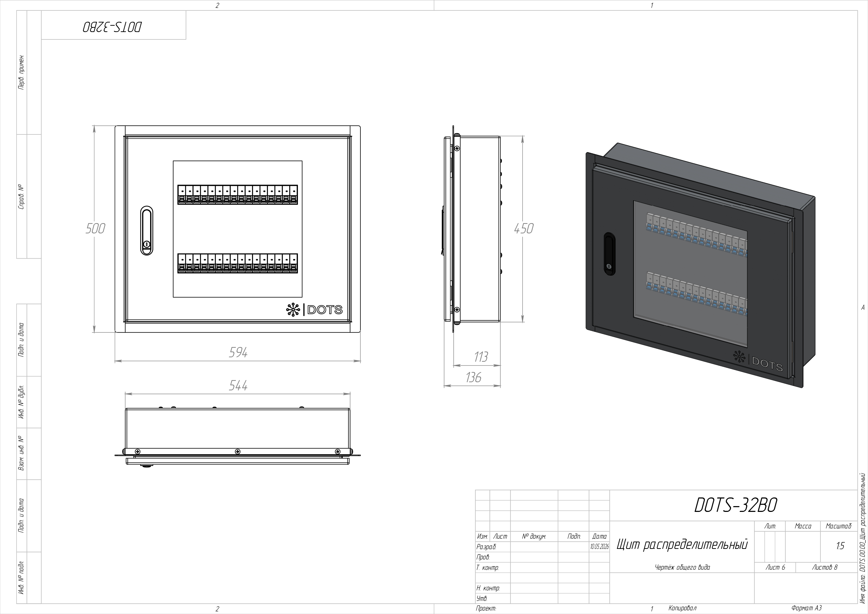The width and height of the screenshot is (868, 614).
Task: Click the 544 width dimension value
Action: (238, 385)
